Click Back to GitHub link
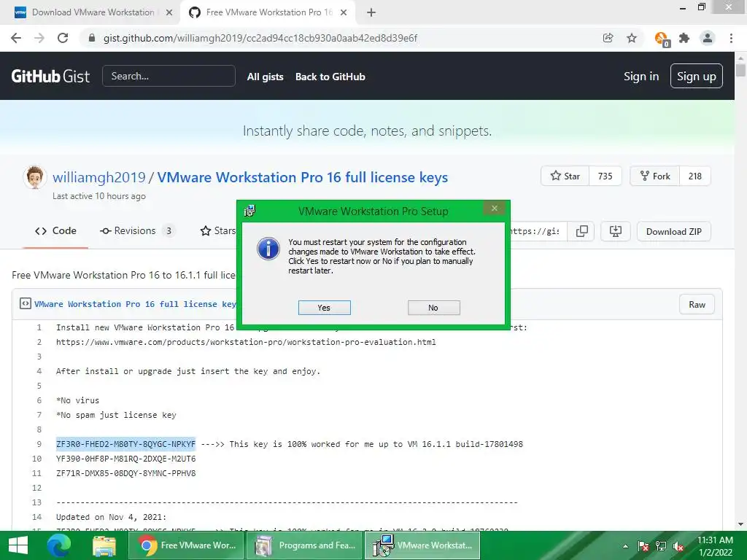747x560 pixels. tap(330, 77)
